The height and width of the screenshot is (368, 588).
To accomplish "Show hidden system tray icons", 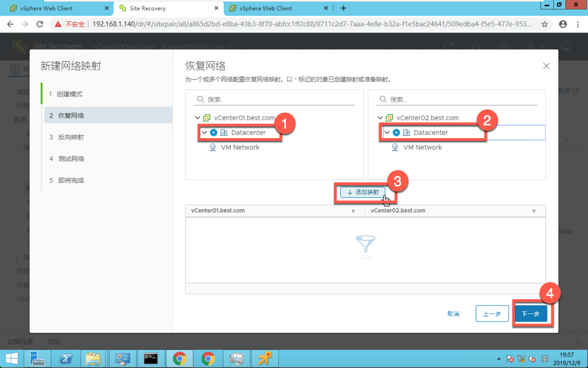I will coord(499,359).
